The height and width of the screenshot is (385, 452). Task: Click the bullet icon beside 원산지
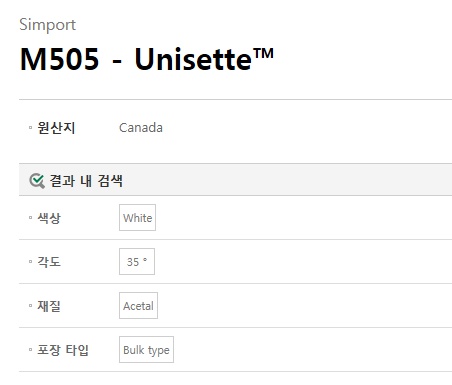[30, 128]
